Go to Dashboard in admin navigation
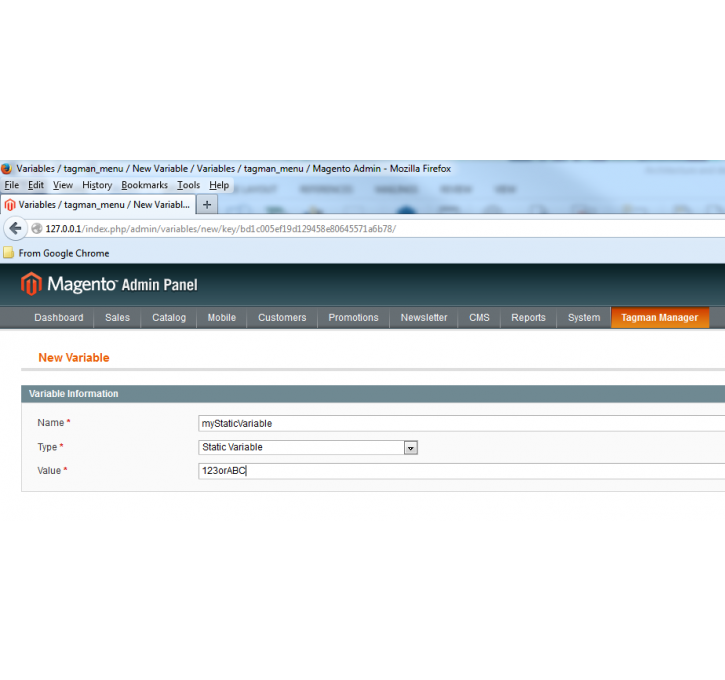Viewport: 725px width, 680px height. pyautogui.click(x=59, y=318)
